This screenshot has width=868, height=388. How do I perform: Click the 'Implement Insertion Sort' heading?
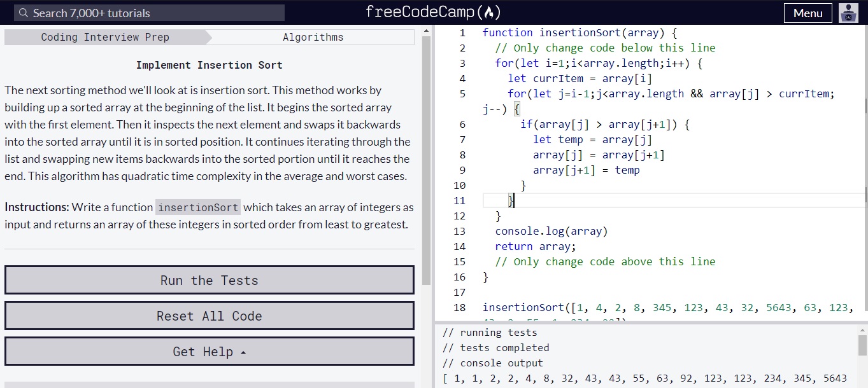tap(209, 65)
